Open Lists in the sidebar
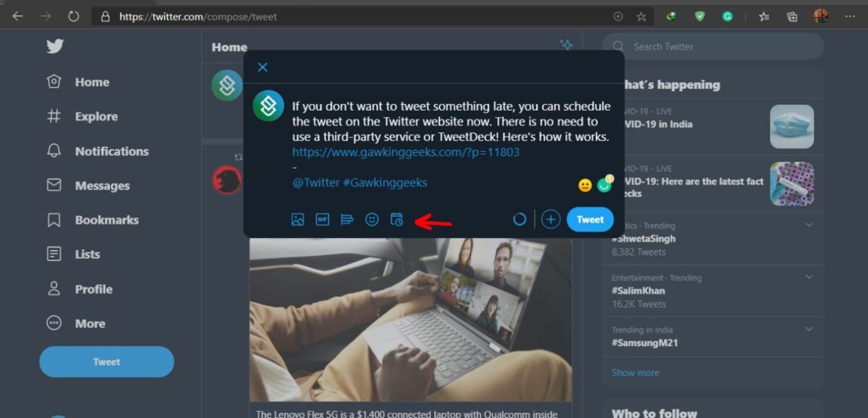The height and width of the screenshot is (418, 868). (73, 254)
